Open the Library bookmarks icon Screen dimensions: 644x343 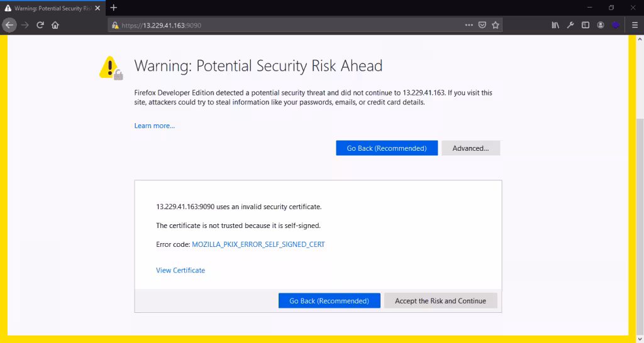555,25
